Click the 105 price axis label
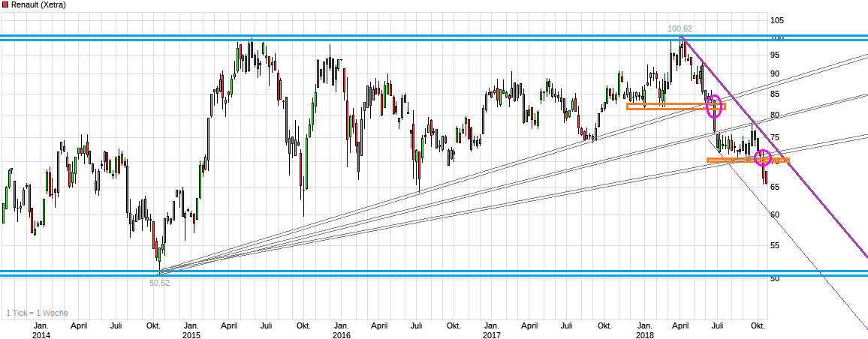Viewport: 868px width, 339px height. tap(776, 20)
